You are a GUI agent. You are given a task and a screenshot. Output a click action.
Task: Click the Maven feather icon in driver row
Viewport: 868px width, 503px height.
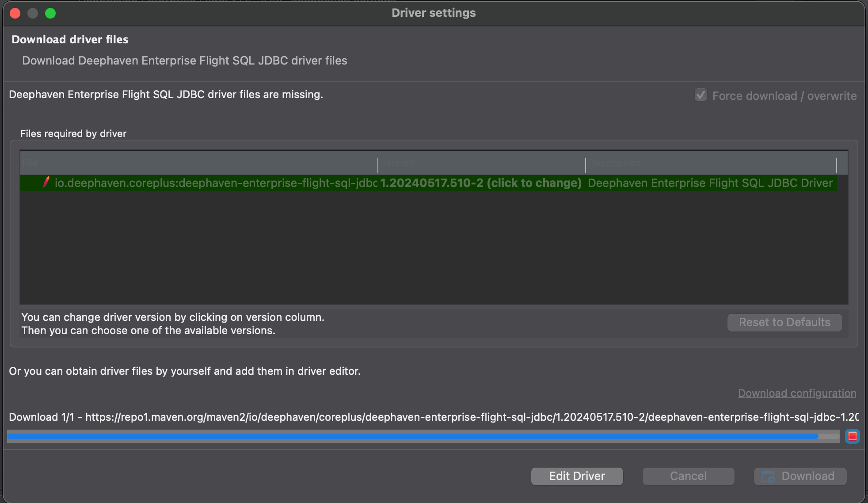click(x=46, y=183)
